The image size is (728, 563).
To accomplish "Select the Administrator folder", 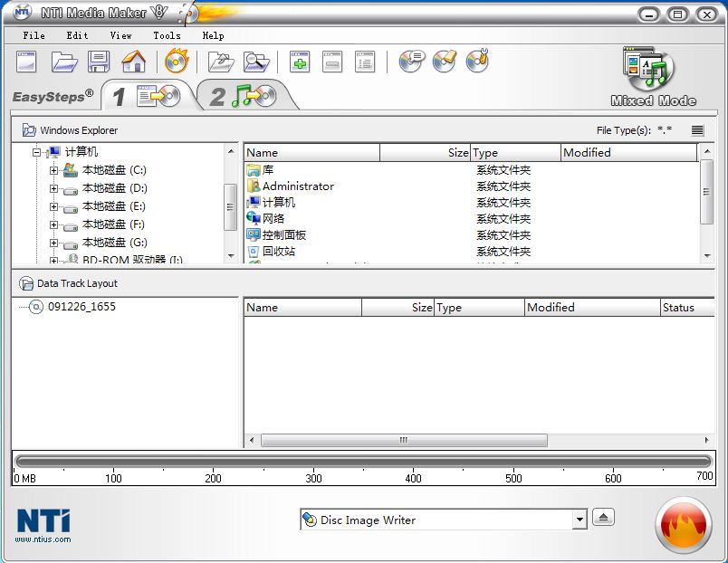I will (x=298, y=186).
